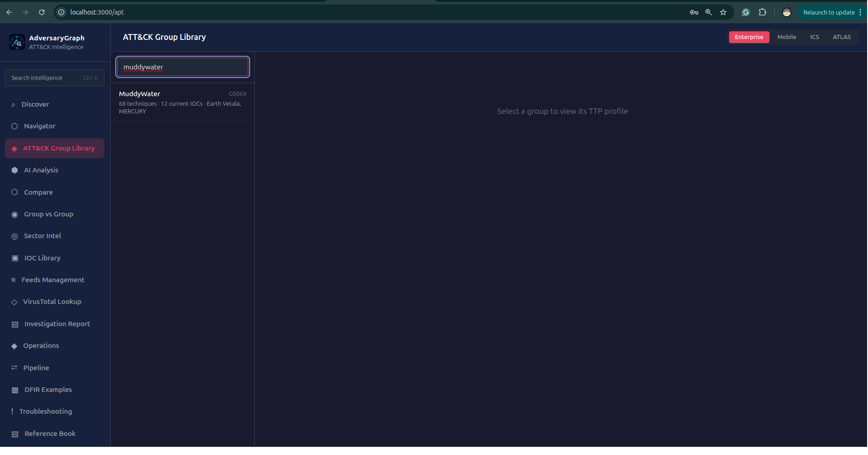
Task: Select the MuddyWater group result
Action: tap(182, 102)
